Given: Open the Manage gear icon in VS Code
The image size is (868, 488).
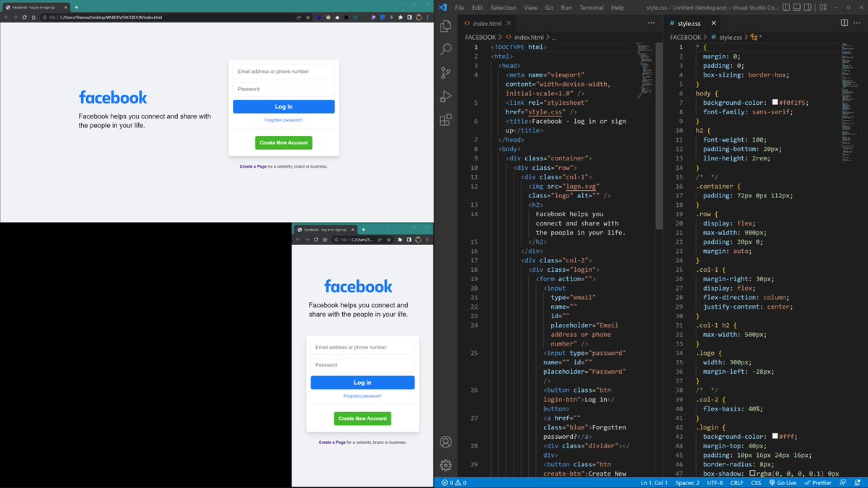Looking at the screenshot, I should [x=446, y=465].
